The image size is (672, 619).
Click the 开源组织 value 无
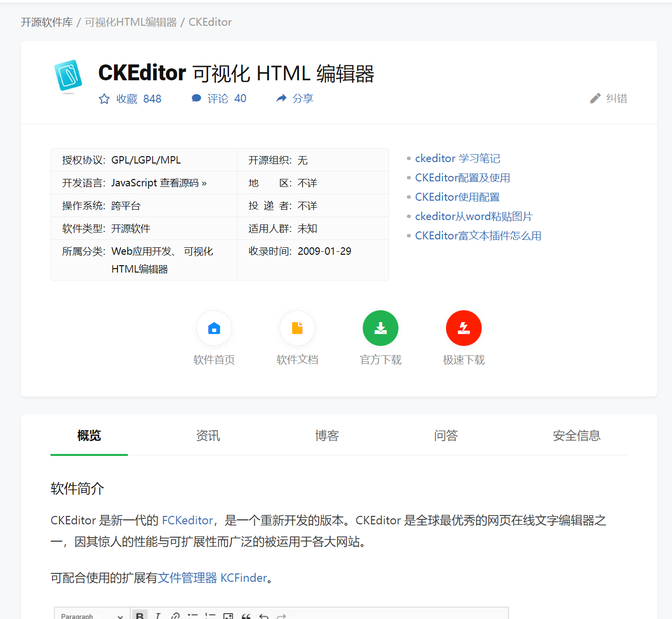click(303, 160)
